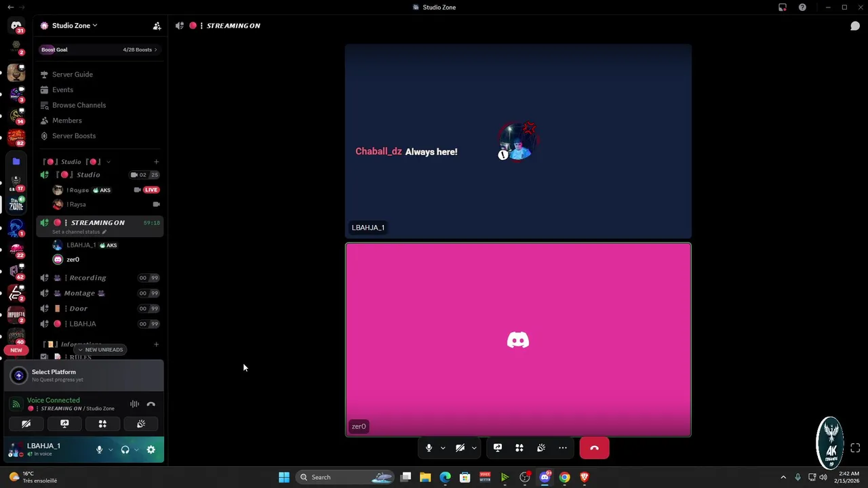Screen dimensions: 868x488
Task: Click the NEW servers unread badge
Action: pyautogui.click(x=16, y=350)
